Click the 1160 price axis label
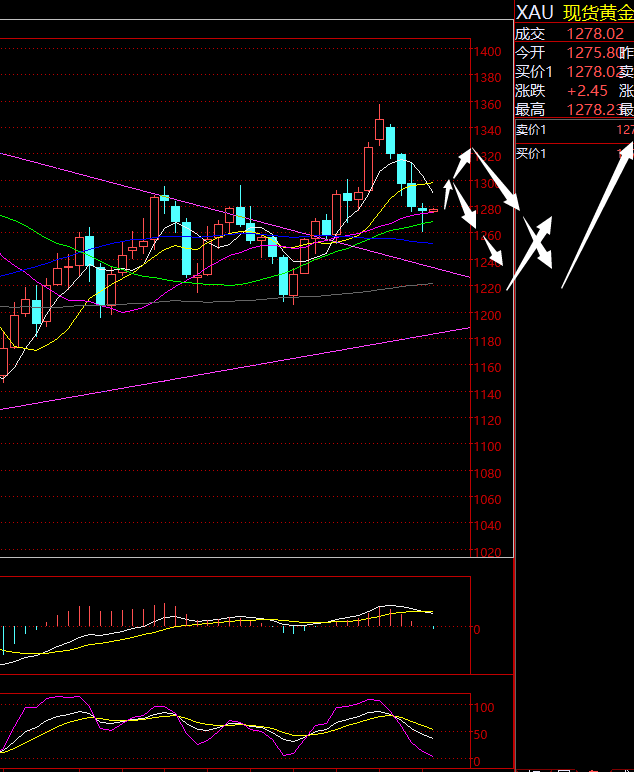Screen dimensions: 634x772 [x=487, y=367]
